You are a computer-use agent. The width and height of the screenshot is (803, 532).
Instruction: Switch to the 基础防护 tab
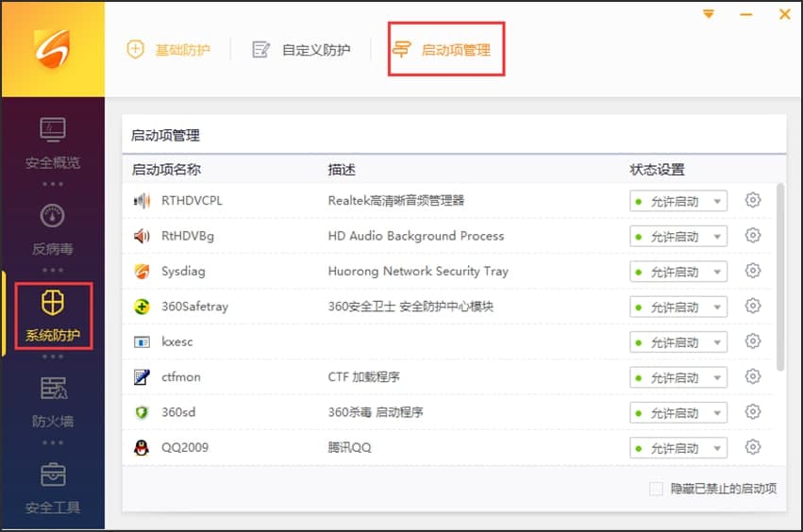(x=169, y=50)
